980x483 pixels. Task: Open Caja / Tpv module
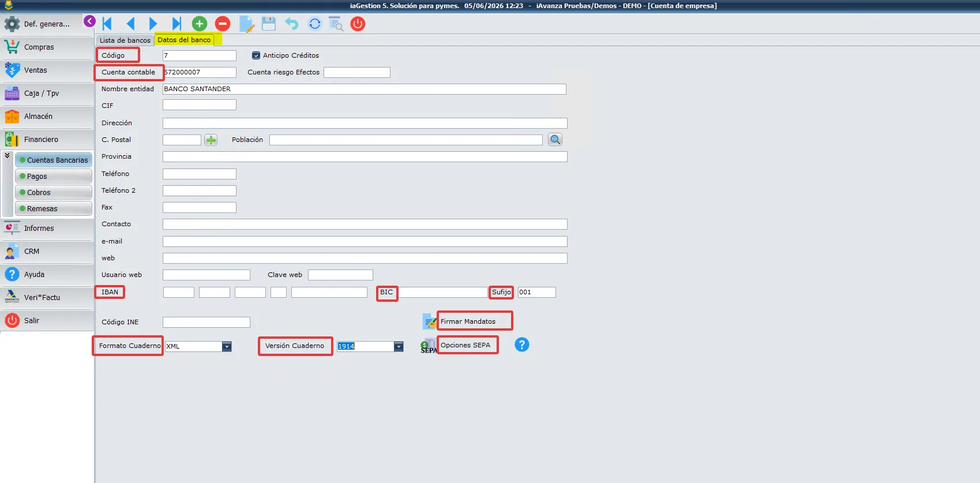pyautogui.click(x=47, y=93)
